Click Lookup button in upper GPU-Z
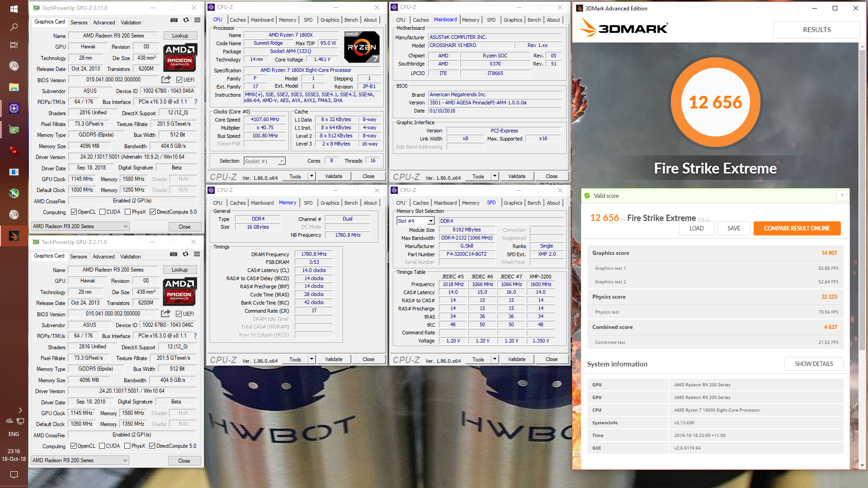 coord(180,36)
